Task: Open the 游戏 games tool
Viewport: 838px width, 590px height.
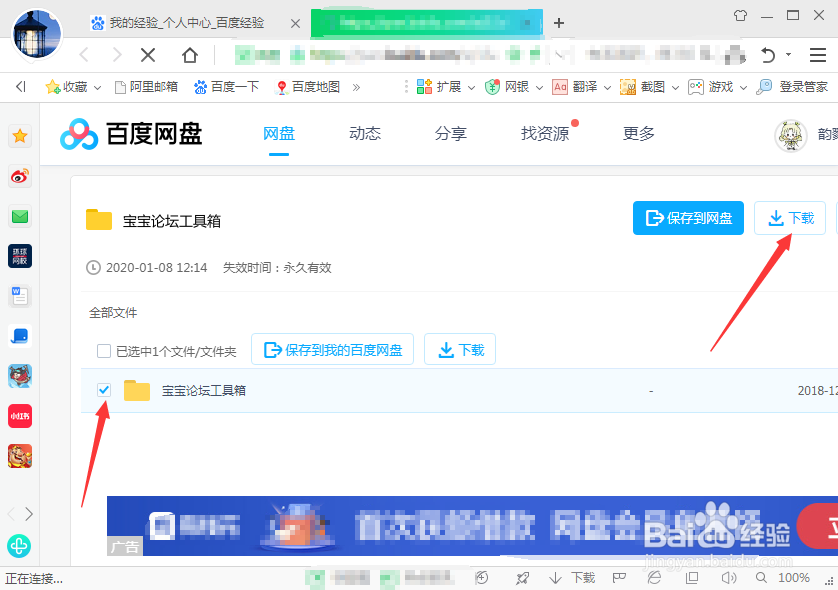Action: 710,87
